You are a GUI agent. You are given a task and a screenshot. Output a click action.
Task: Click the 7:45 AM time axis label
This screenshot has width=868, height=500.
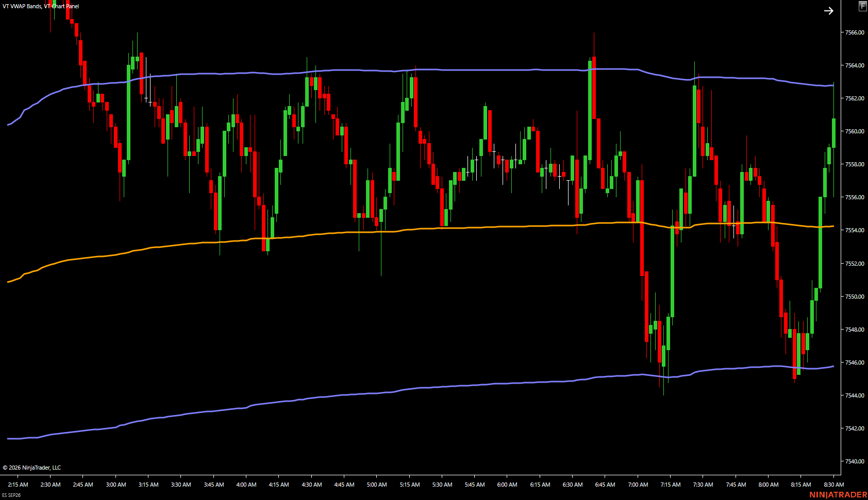point(736,485)
